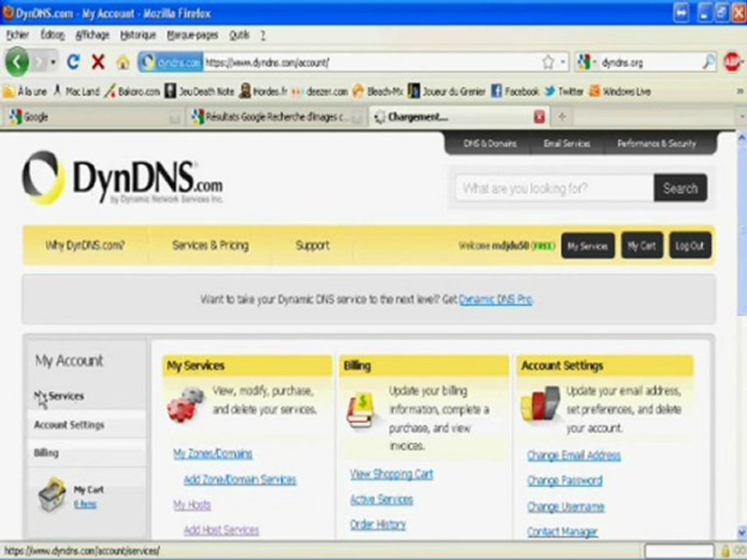This screenshot has height=560, width=747.
Task: Open the À la une bookmark
Action: click(x=25, y=91)
